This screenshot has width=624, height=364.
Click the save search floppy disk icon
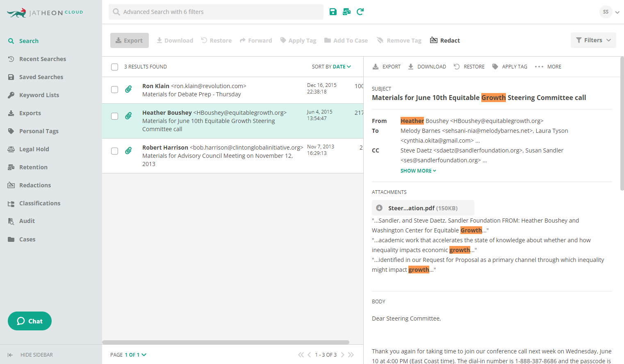click(333, 12)
